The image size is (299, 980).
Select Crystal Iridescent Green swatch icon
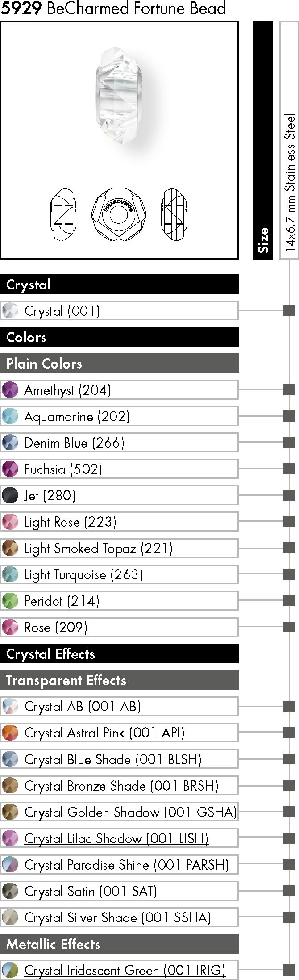point(10,970)
